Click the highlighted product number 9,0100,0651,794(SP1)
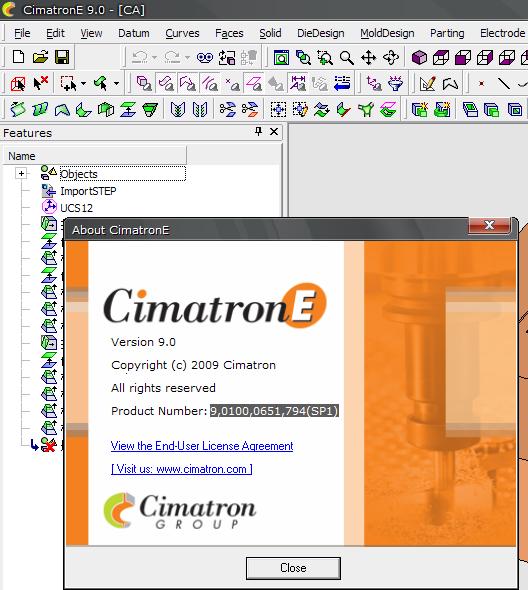Image resolution: width=528 pixels, height=590 pixels. [x=274, y=411]
